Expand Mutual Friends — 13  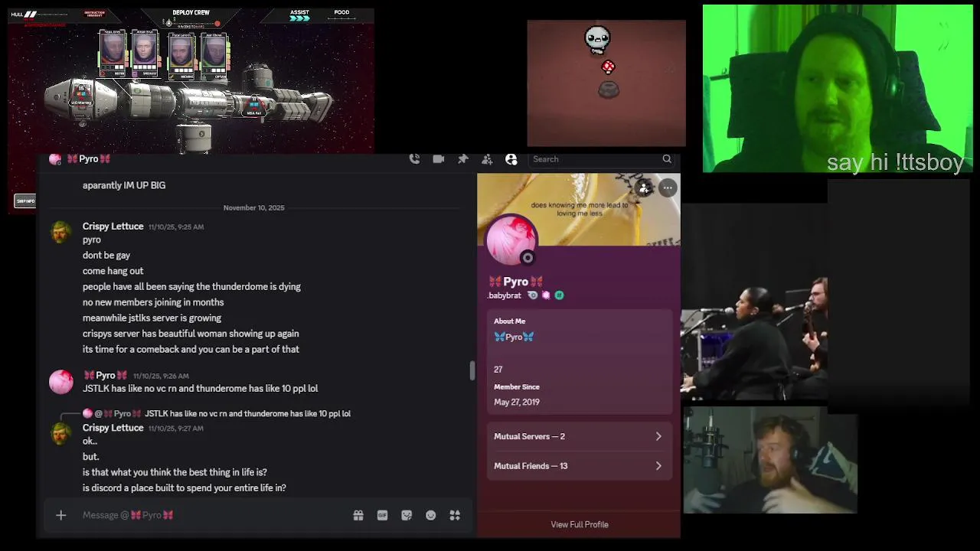[x=579, y=466]
